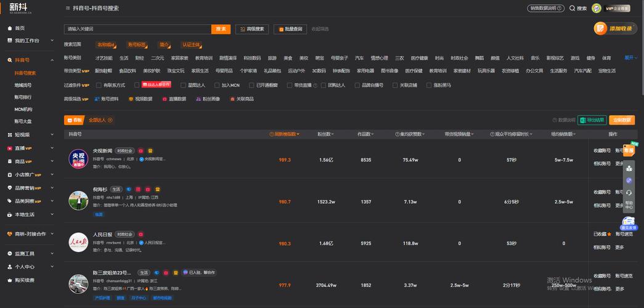
Task: Open 高级搜索 button
Action: coord(252,29)
